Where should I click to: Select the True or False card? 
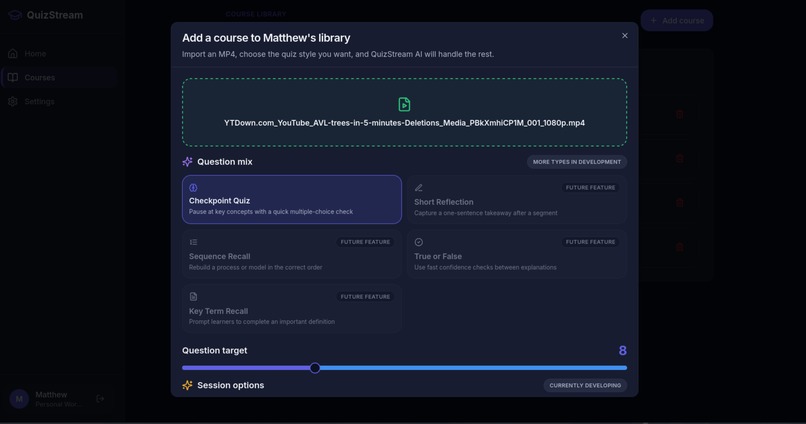click(517, 254)
